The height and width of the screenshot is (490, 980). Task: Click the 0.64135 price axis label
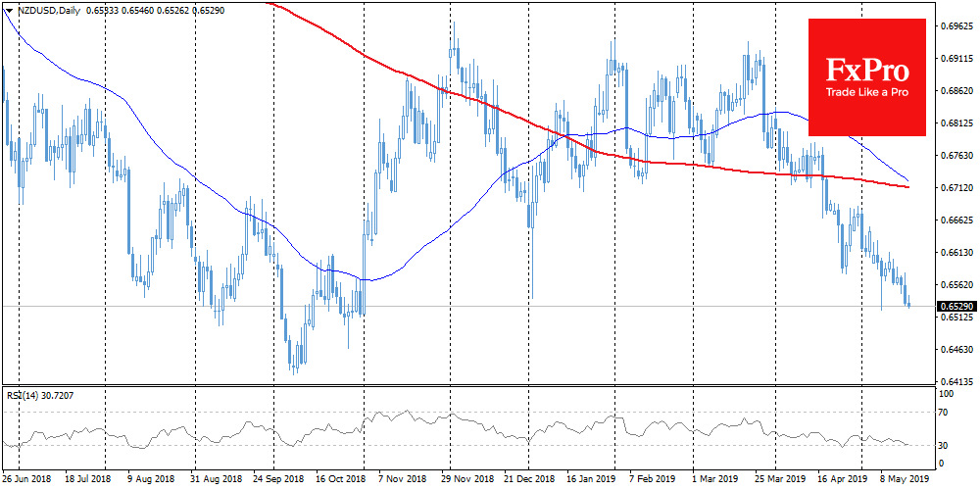click(x=955, y=381)
